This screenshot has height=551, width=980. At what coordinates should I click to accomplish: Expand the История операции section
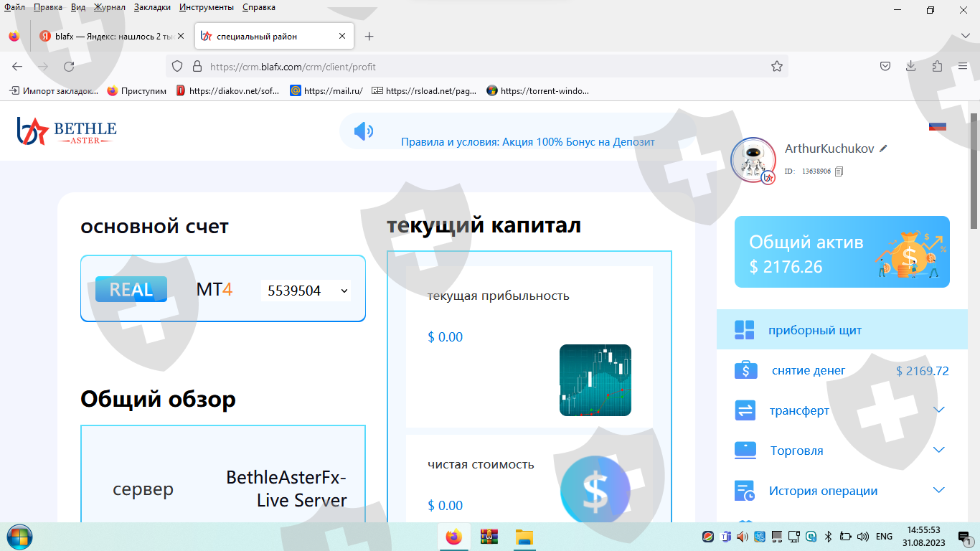coord(939,491)
